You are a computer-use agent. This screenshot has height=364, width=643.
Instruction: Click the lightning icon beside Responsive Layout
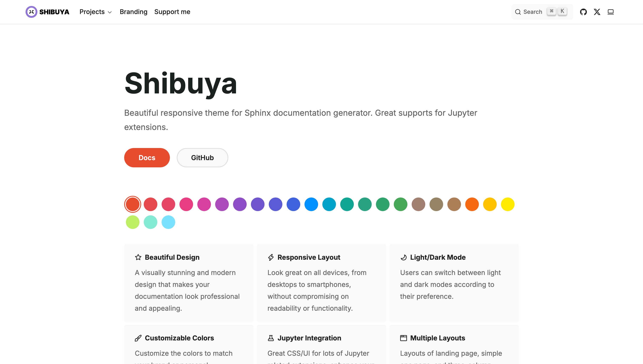[271, 257]
